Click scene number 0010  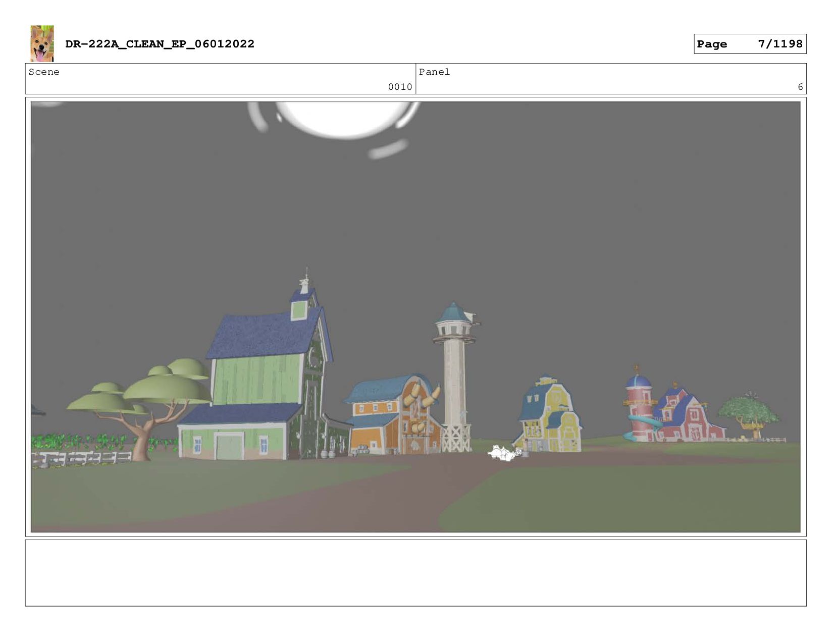click(400, 87)
